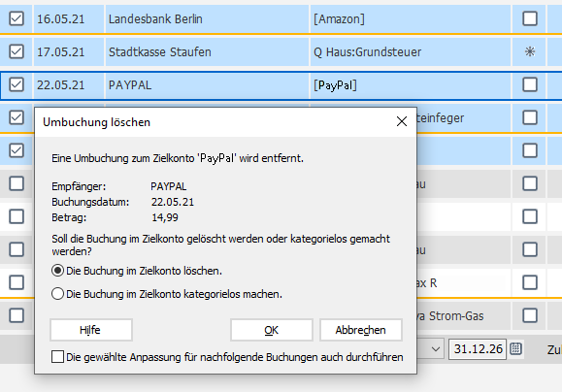Open the calendar picker next to 31.12.26
The height and width of the screenshot is (392, 562).
point(515,348)
